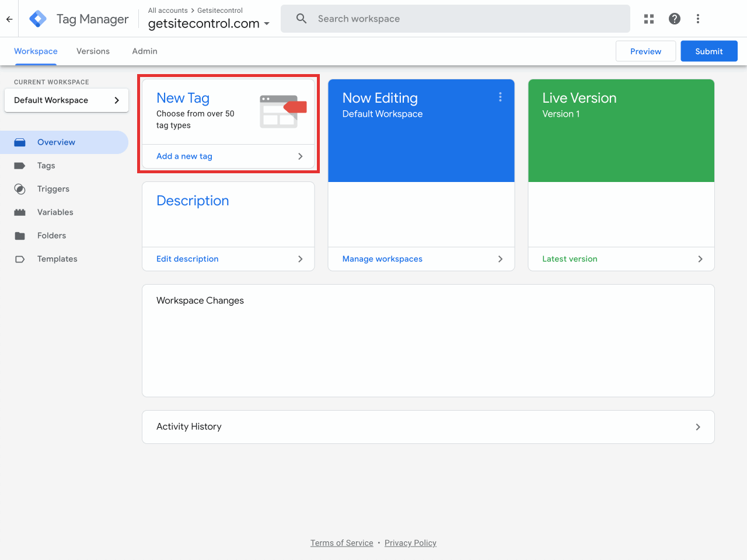Open the Admin tab

click(144, 51)
